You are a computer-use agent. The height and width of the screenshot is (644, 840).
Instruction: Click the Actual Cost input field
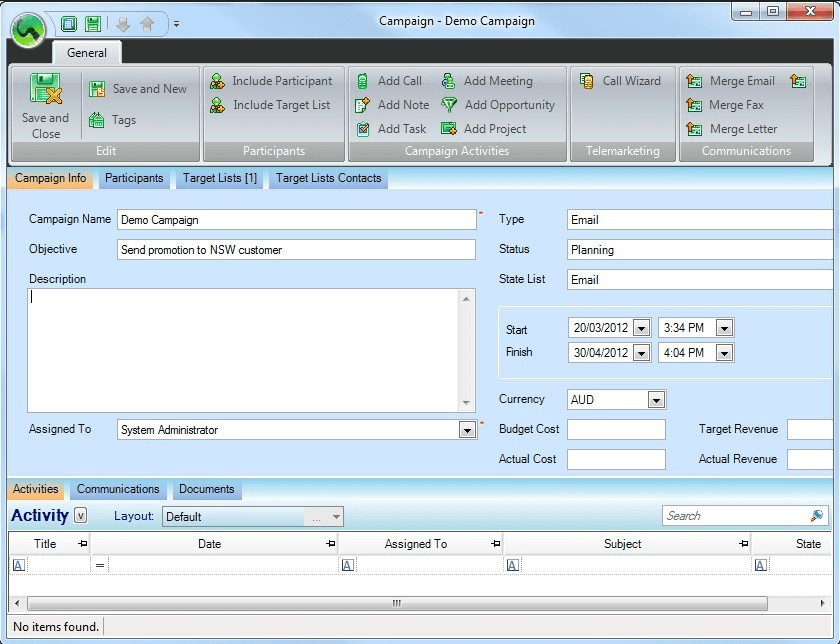(616, 459)
